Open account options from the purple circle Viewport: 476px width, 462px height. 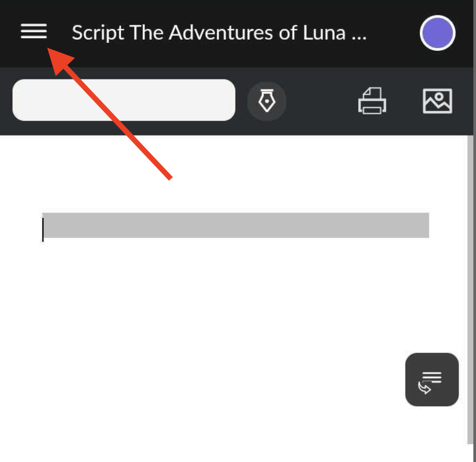pos(437,33)
